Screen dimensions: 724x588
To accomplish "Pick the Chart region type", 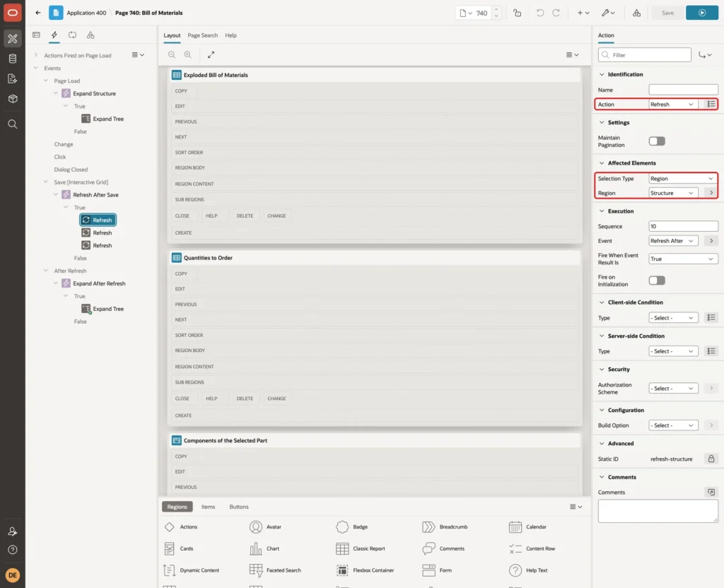I will 264,548.
